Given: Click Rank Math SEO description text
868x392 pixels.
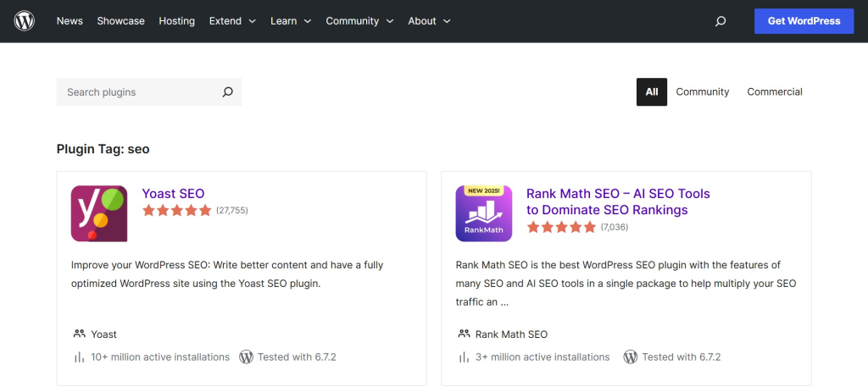Looking at the screenshot, I should click(x=626, y=284).
